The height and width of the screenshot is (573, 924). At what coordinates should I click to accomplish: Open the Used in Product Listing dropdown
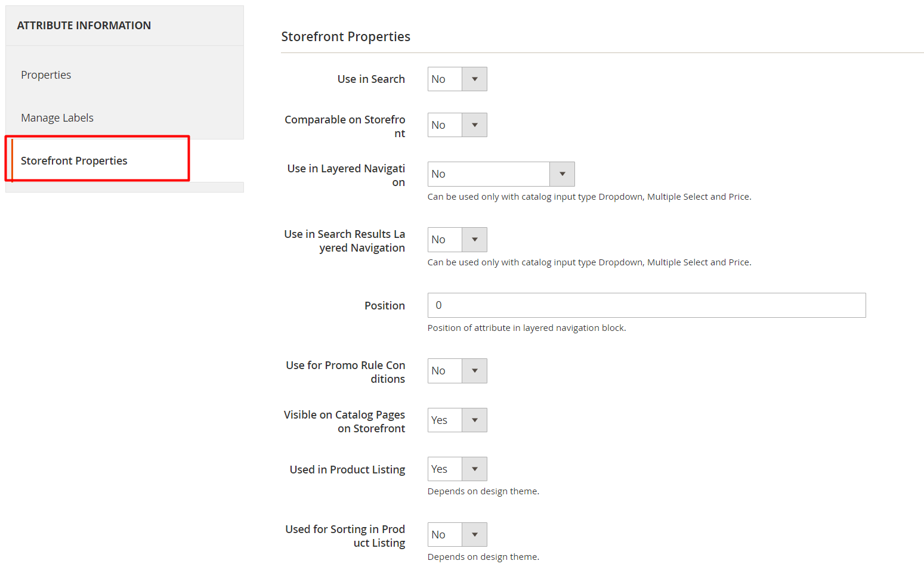point(457,469)
